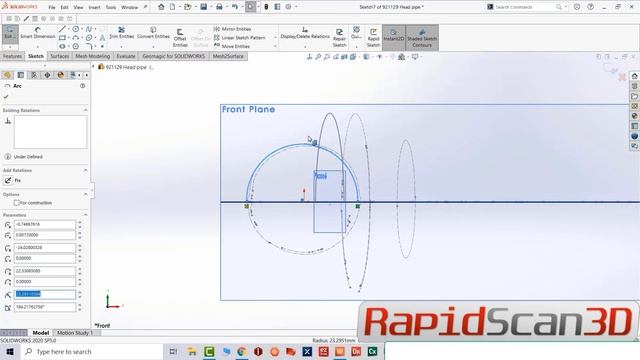Open the Save icon dropdown arrow
The image size is (640, 360).
point(211,7)
